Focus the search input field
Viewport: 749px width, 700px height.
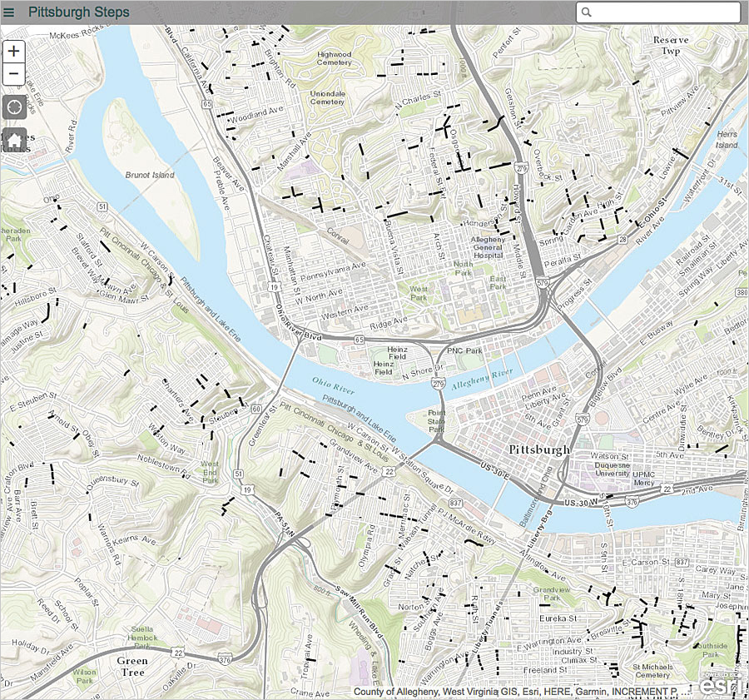pos(658,12)
